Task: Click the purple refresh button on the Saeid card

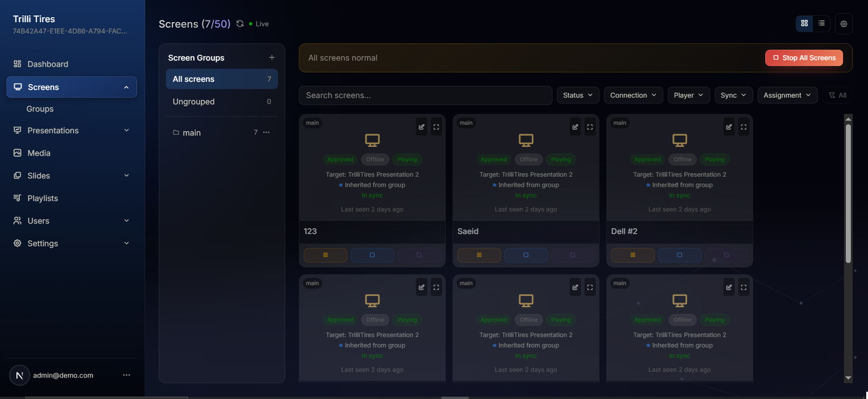Action: (x=573, y=255)
